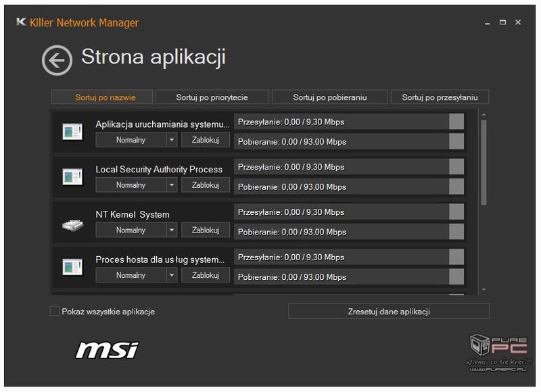Click the Killer K logo icon
Screen dimensions: 541x392
point(21,22)
